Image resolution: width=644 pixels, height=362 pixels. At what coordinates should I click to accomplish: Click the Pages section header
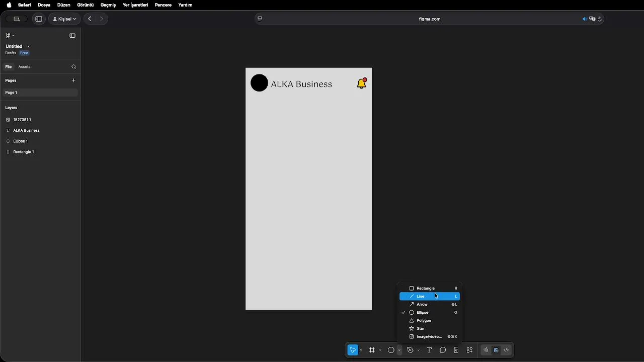pos(11,80)
